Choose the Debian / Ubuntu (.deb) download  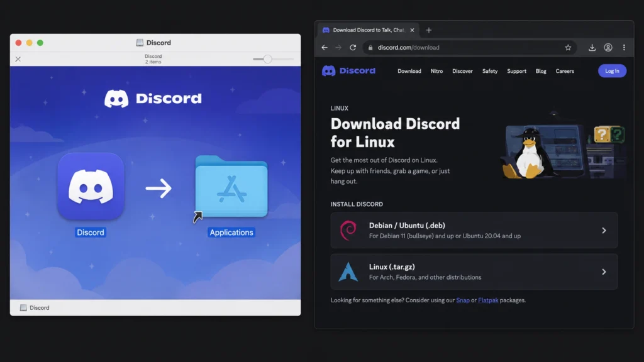tap(474, 230)
